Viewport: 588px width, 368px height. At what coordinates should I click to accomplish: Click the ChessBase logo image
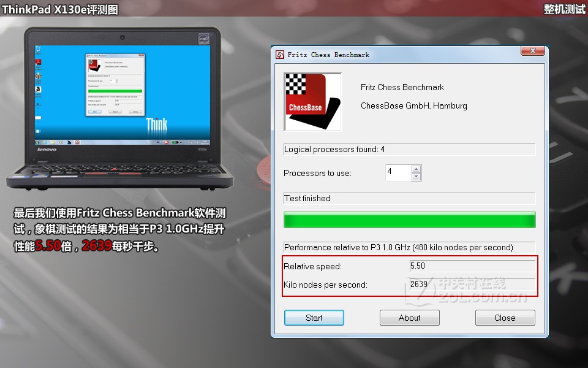point(312,102)
